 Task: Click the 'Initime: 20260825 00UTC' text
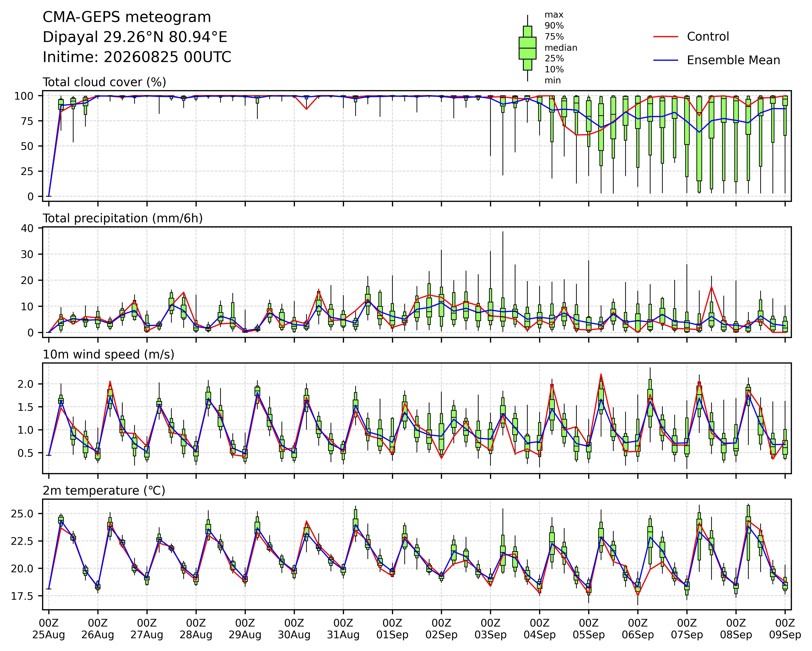[137, 57]
